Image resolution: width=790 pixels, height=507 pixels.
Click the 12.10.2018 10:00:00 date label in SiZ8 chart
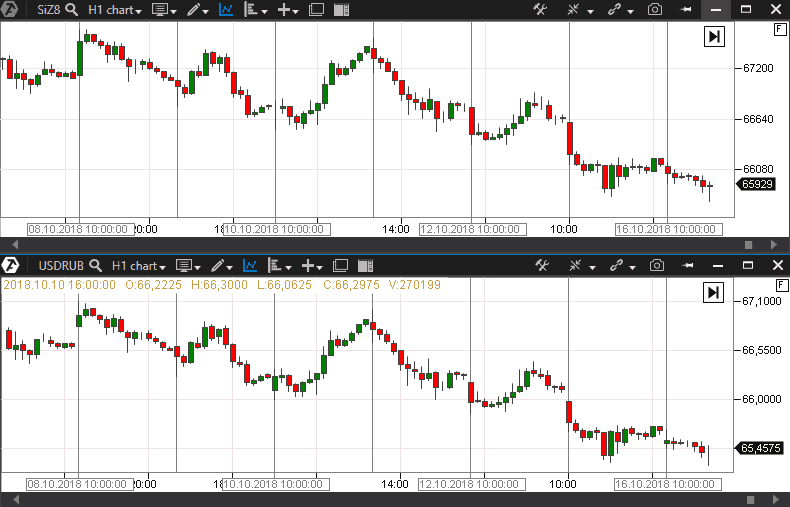pos(473,229)
